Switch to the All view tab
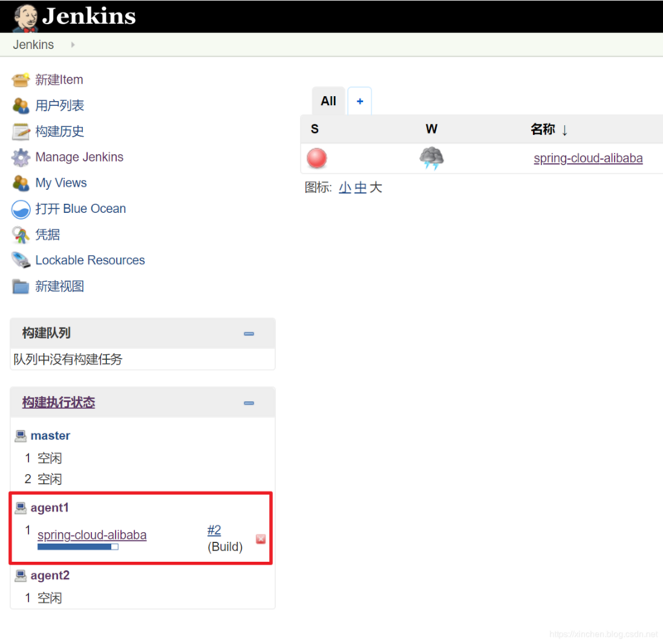The width and height of the screenshot is (663, 644). click(328, 100)
